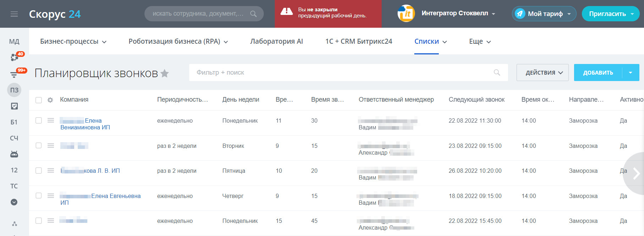Image resolution: width=644 pixels, height=236 pixels.
Task: Switch to Лаборатория AI tab
Action: click(x=277, y=41)
